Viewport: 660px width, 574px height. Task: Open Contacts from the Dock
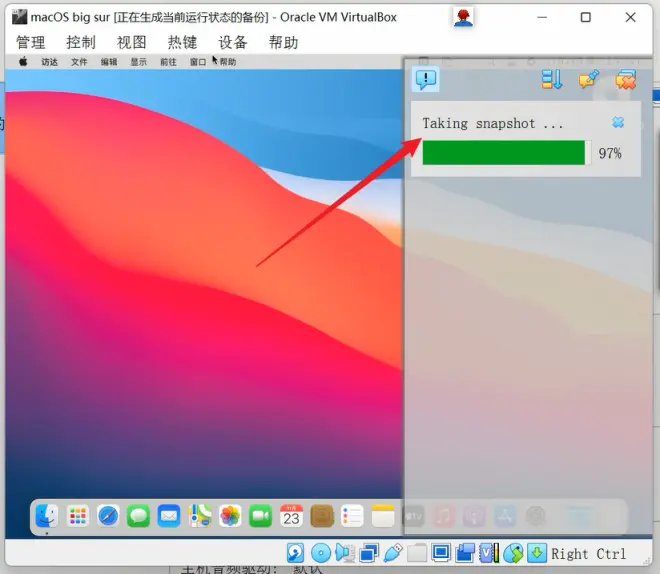coord(322,516)
